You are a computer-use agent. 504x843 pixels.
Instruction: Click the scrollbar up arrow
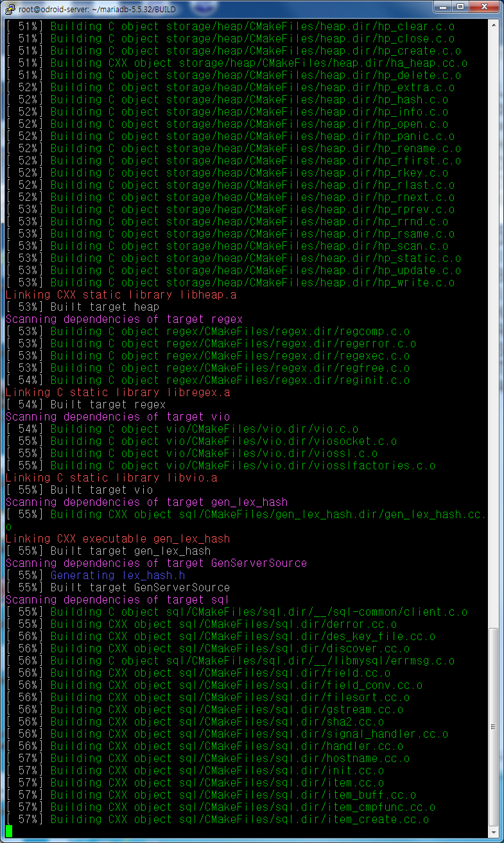[x=493, y=26]
